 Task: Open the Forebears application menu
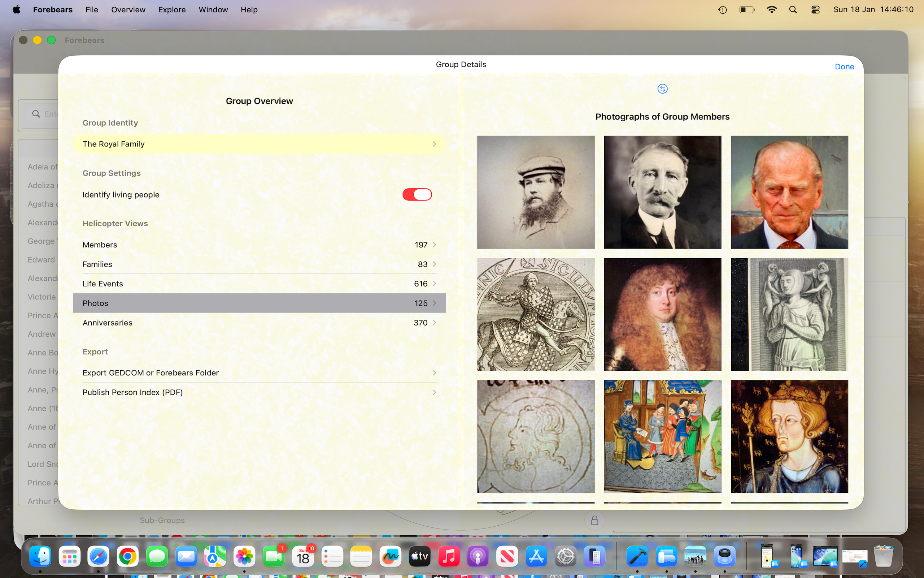click(x=53, y=9)
